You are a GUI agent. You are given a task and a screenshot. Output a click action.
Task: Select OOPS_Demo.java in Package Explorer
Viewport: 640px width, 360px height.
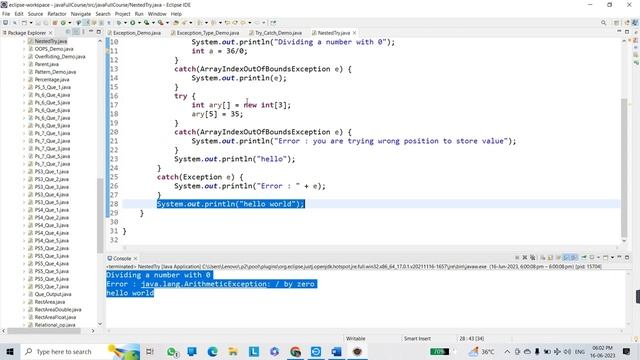pyautogui.click(x=53, y=49)
